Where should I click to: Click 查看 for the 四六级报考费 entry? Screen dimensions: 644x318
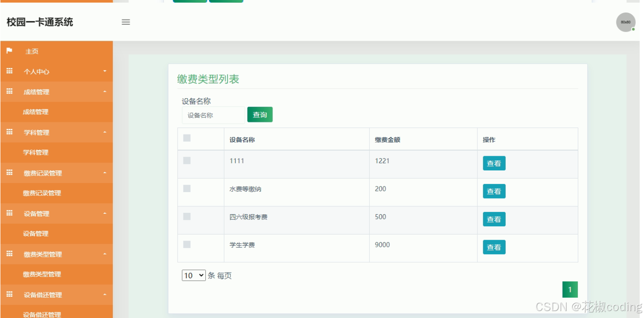tap(494, 219)
